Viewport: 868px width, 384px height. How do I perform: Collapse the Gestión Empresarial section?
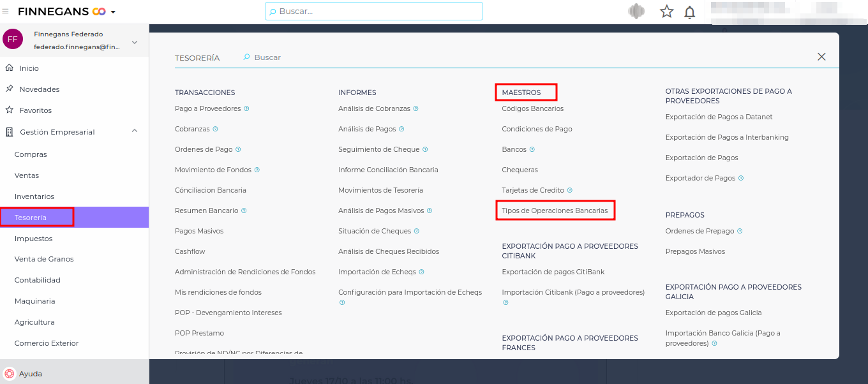coord(134,131)
